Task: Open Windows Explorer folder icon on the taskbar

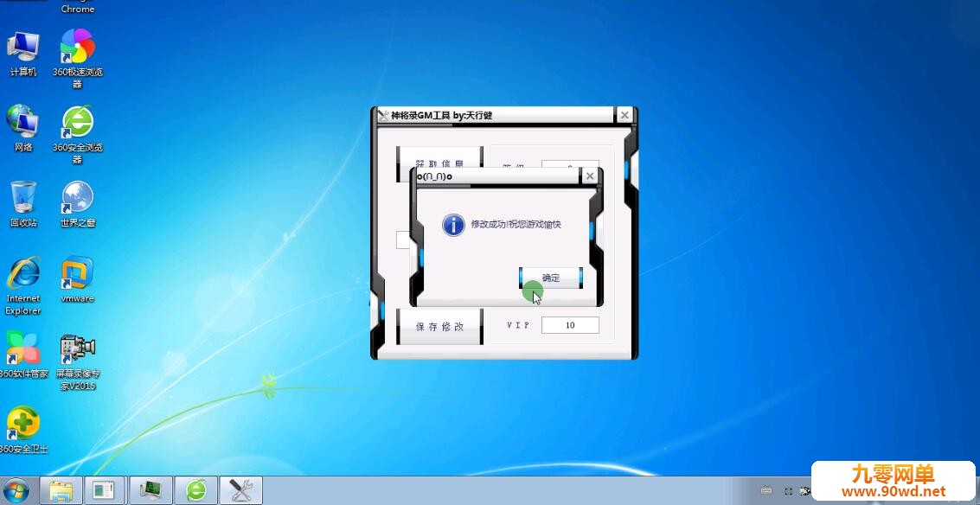Action: 61,490
